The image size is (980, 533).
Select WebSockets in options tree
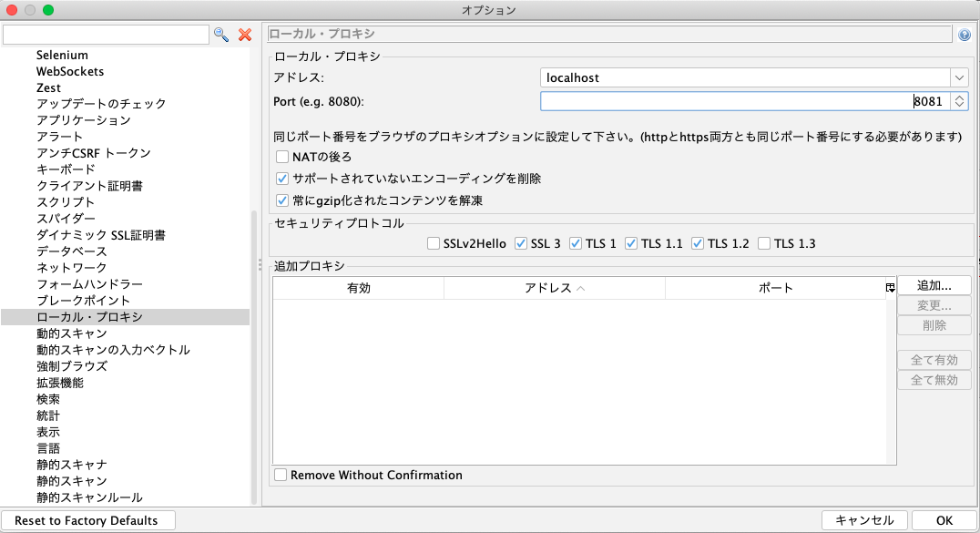pyautogui.click(x=70, y=71)
